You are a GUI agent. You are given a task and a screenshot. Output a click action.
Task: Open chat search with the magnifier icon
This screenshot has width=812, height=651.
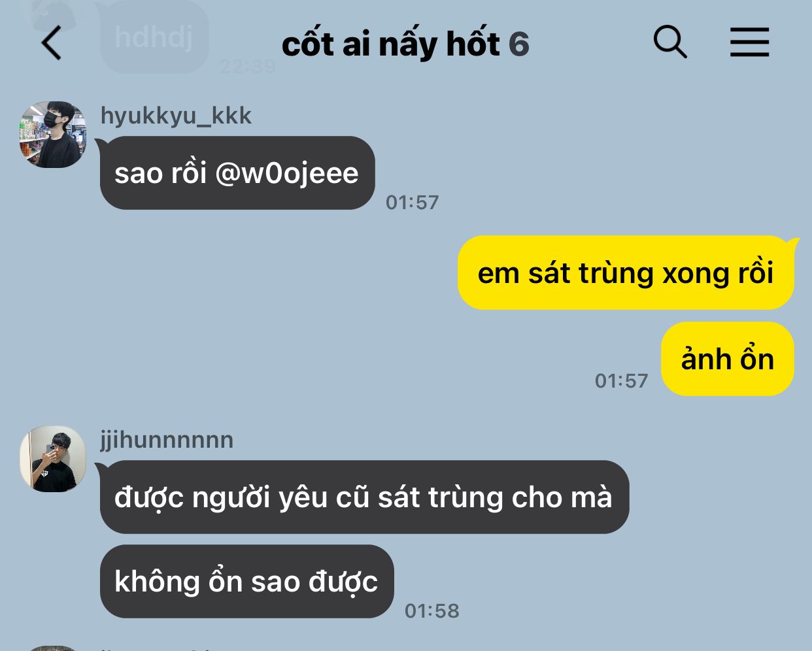coord(670,42)
